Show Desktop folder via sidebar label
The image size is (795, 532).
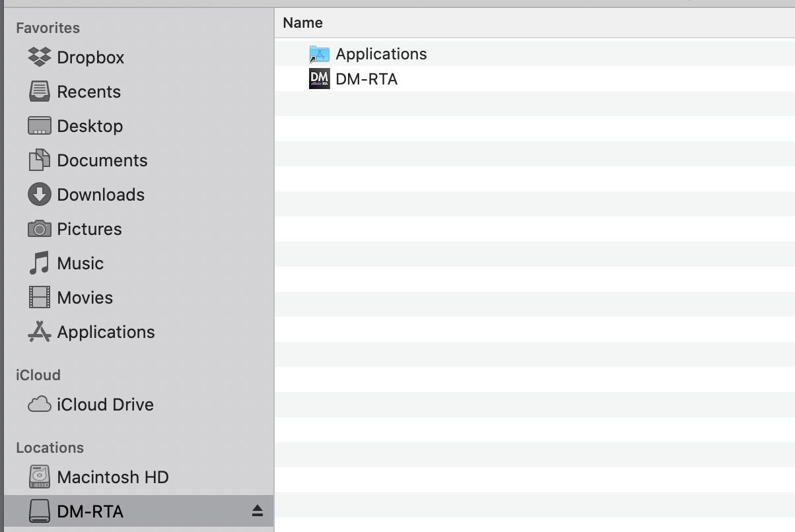90,126
